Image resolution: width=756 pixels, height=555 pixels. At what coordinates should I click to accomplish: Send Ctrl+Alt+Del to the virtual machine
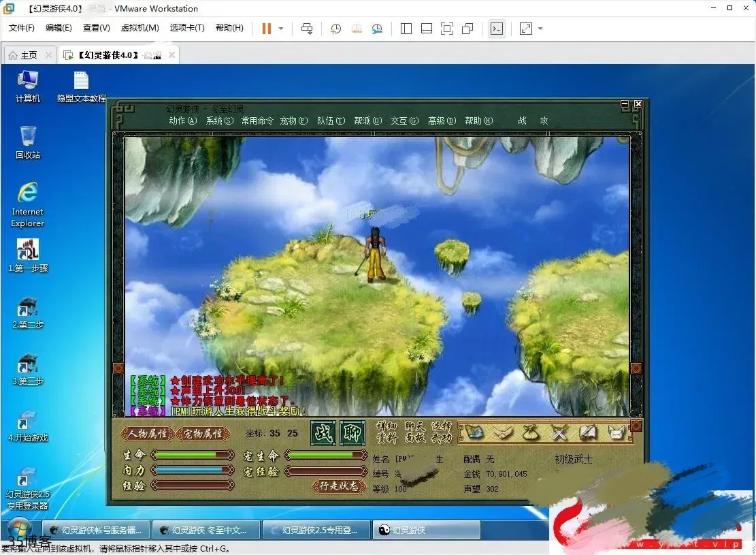[307, 29]
